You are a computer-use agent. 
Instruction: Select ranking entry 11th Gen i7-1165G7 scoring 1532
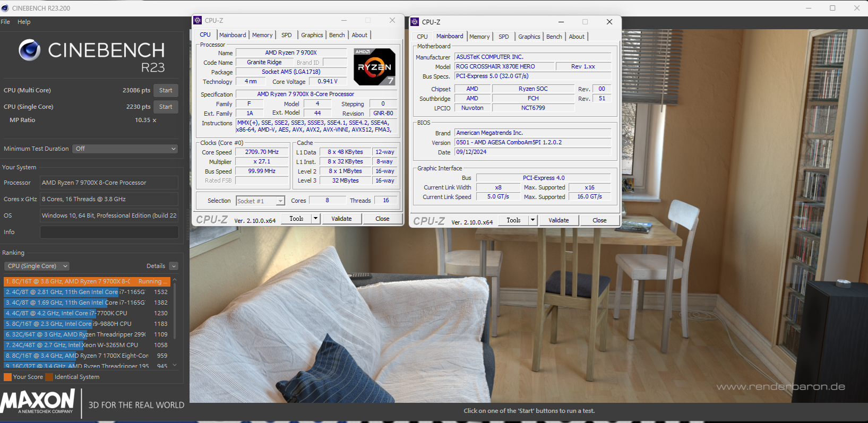[x=87, y=292]
